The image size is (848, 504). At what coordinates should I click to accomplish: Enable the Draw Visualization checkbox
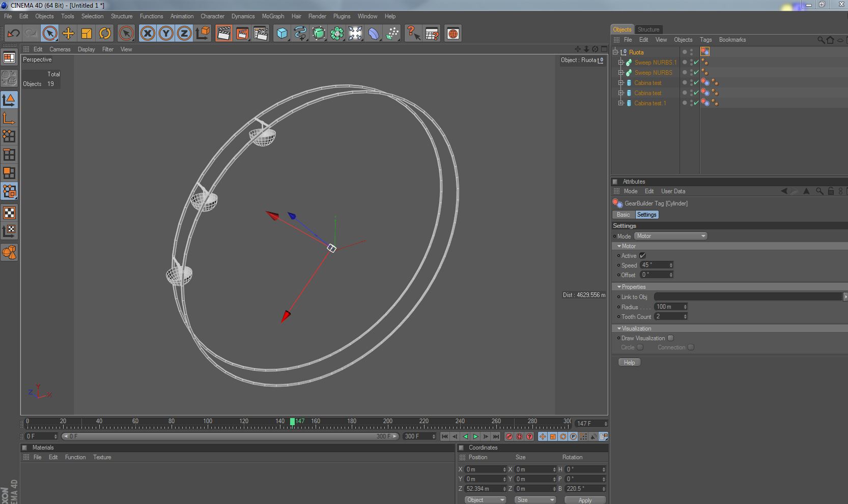(x=671, y=338)
